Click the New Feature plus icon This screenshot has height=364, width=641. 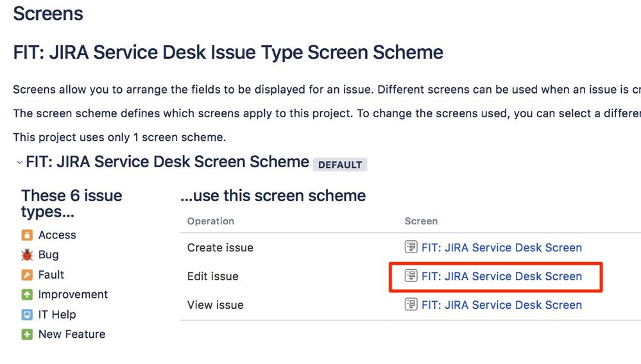pyautogui.click(x=27, y=335)
